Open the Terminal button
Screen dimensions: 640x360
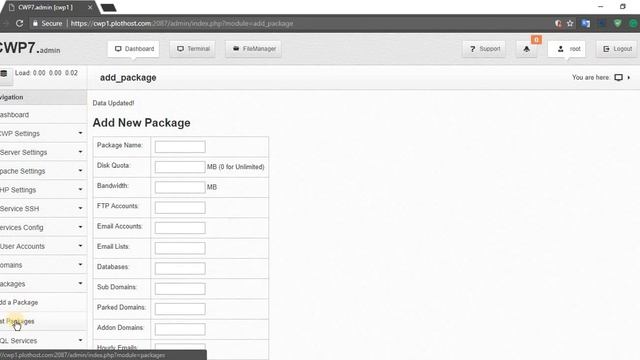click(193, 49)
